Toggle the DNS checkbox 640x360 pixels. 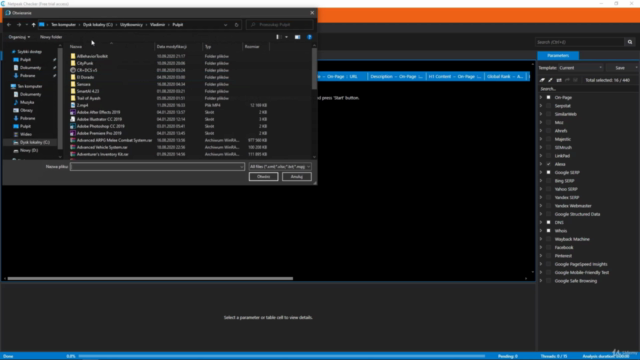pos(549,222)
